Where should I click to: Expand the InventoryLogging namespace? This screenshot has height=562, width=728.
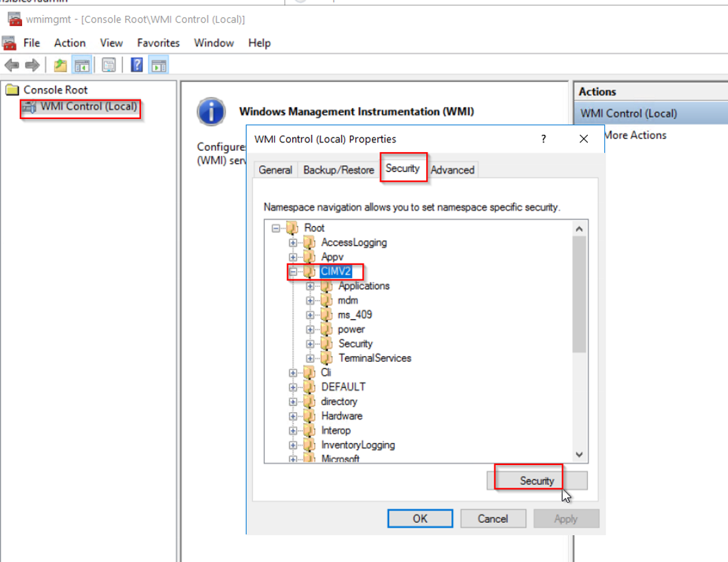[292, 445]
